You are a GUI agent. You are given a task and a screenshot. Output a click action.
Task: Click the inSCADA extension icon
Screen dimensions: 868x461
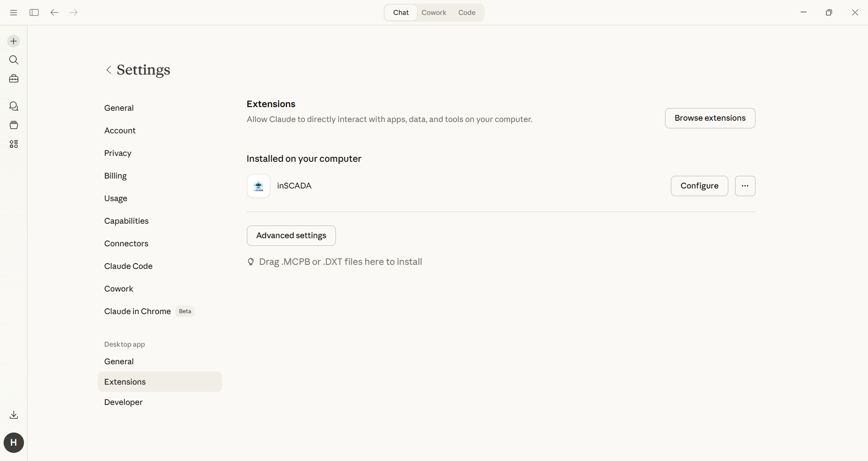click(x=259, y=186)
